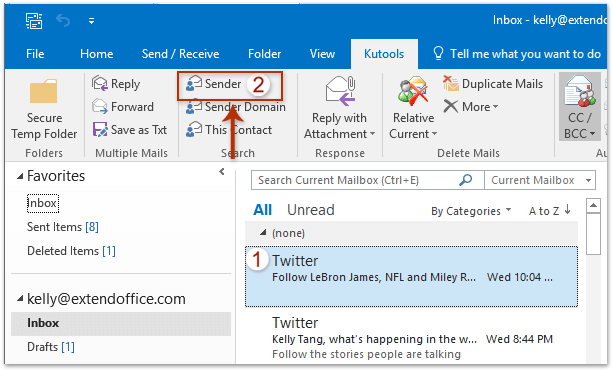Image resolution: width=613 pixels, height=370 pixels.
Task: Expand the Reply with Attachment dropdown arrow
Action: tap(372, 134)
